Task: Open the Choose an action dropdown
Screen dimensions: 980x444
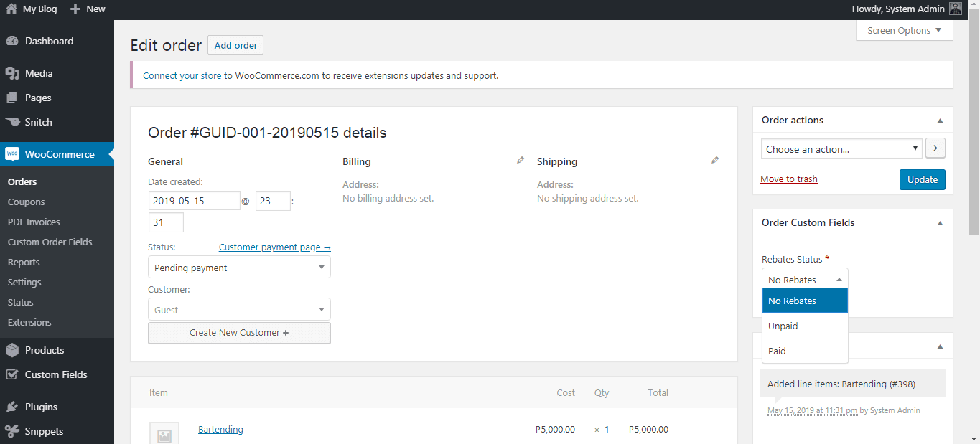Action: (x=841, y=148)
